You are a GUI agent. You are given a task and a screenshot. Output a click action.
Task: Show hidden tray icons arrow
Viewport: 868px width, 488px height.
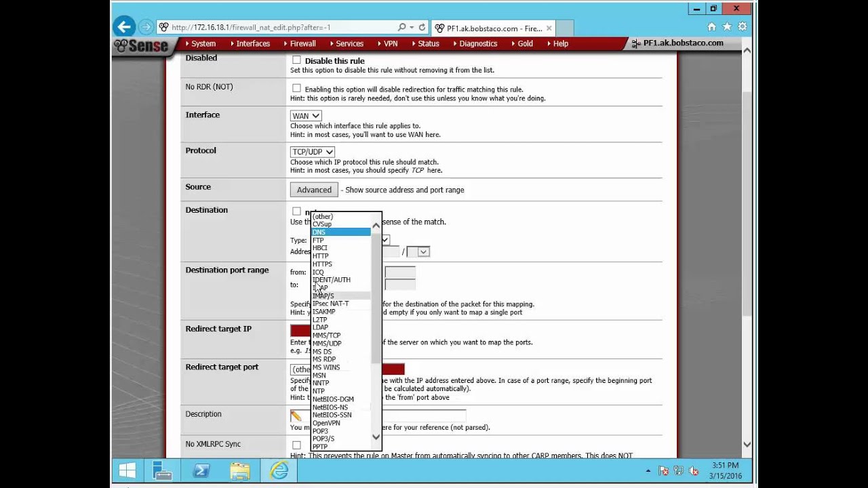(648, 470)
